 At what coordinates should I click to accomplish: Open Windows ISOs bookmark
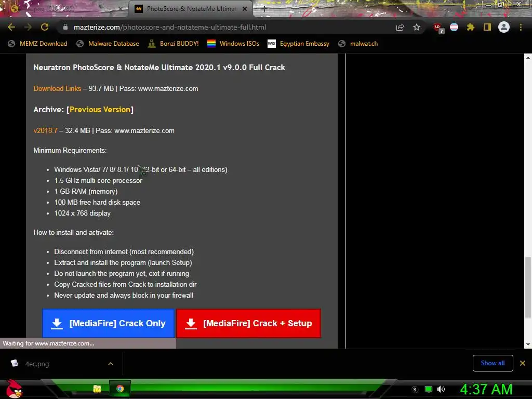233,44
